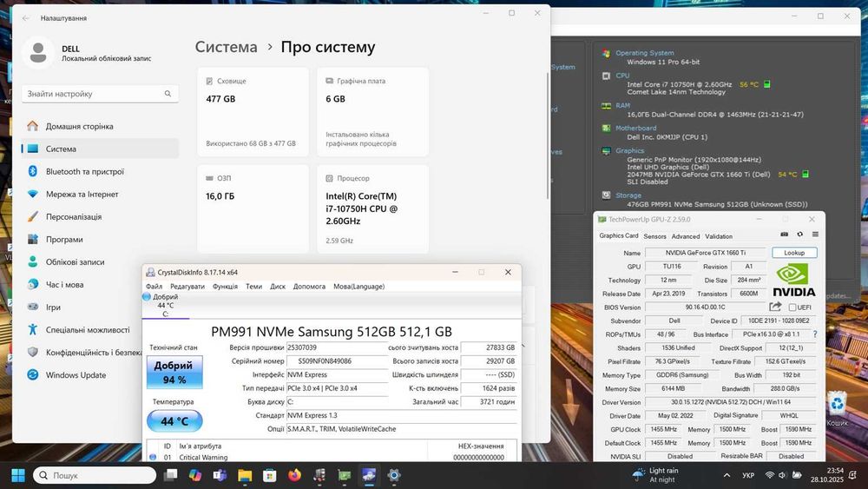The image size is (868, 489).
Task: Click the Система breadcrumb link
Action: pos(226,47)
